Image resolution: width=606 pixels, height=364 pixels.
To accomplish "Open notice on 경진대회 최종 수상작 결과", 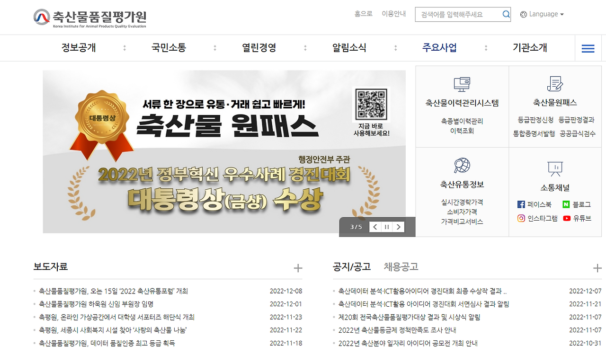I will [x=423, y=292].
